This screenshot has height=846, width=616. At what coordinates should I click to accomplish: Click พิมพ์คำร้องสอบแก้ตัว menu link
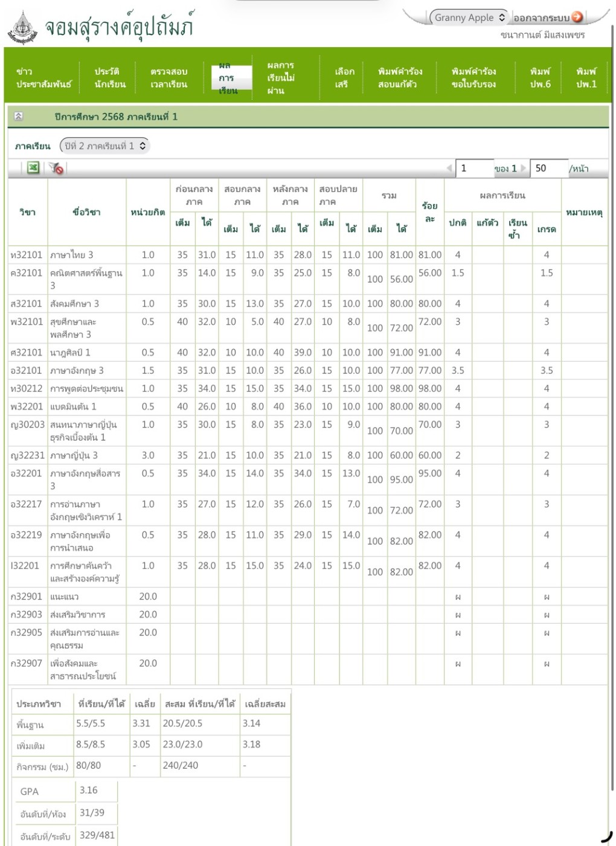pos(400,78)
